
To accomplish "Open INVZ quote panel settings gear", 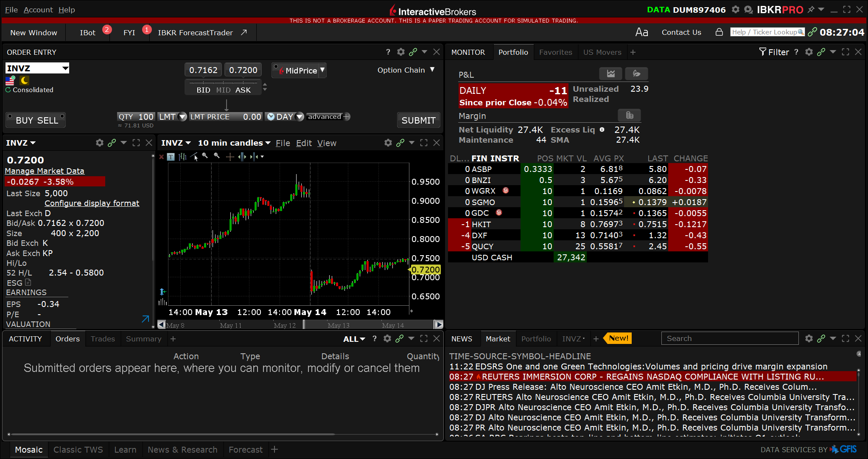I will tap(100, 143).
